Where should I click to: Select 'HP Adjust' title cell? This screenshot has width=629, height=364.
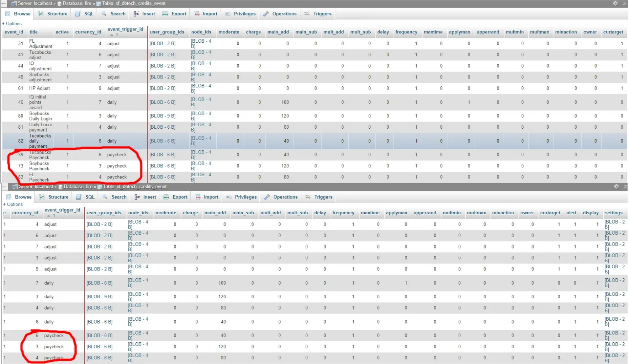pyautogui.click(x=39, y=89)
